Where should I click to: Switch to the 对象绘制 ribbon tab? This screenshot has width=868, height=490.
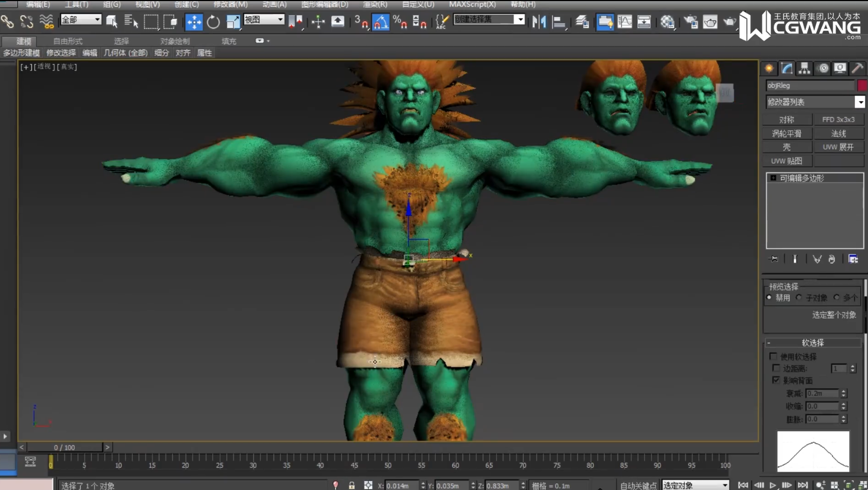click(x=175, y=41)
